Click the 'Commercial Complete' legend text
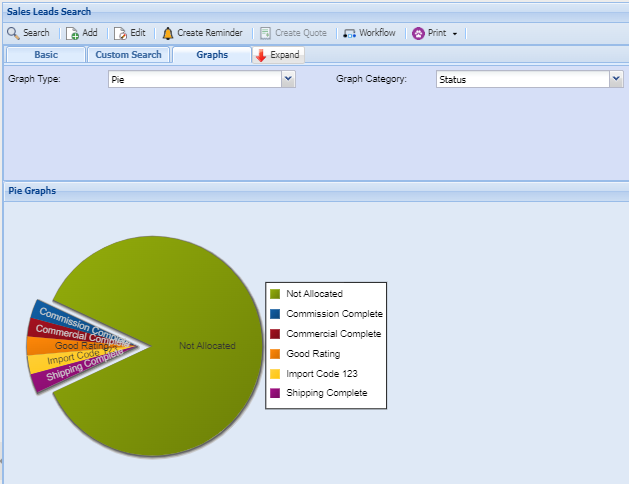The height and width of the screenshot is (484, 629). click(334, 334)
